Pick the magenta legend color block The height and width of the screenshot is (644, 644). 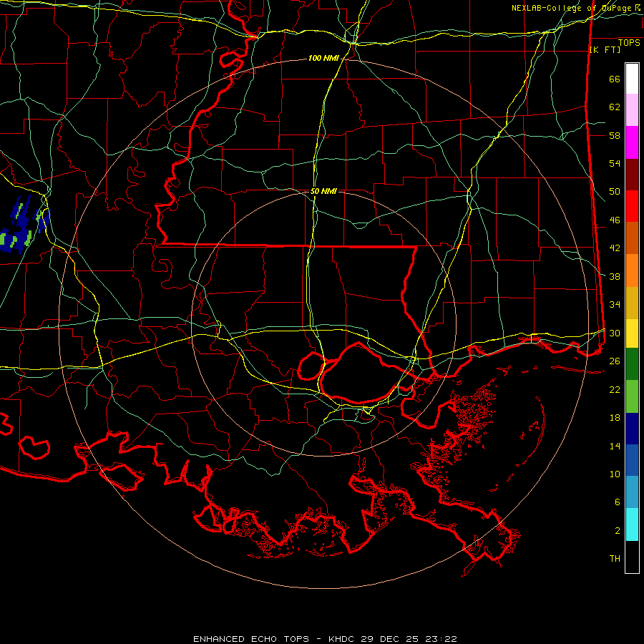click(x=632, y=142)
